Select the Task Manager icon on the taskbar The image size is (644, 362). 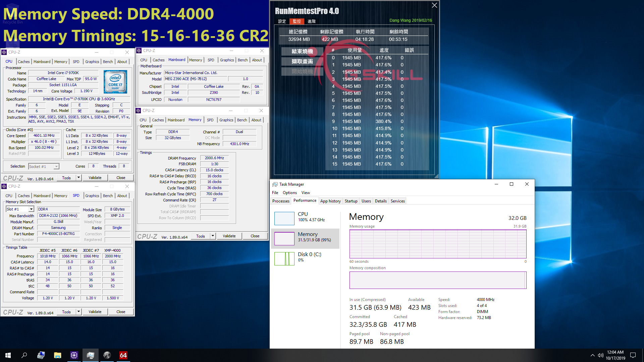pos(91,355)
